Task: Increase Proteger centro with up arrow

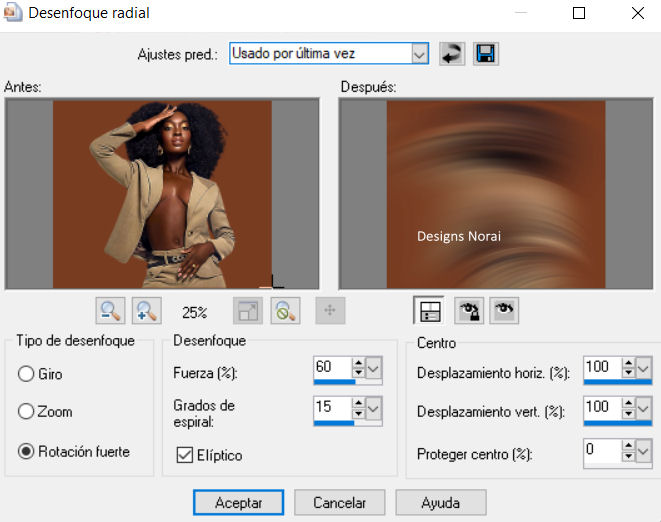Action: (629, 445)
